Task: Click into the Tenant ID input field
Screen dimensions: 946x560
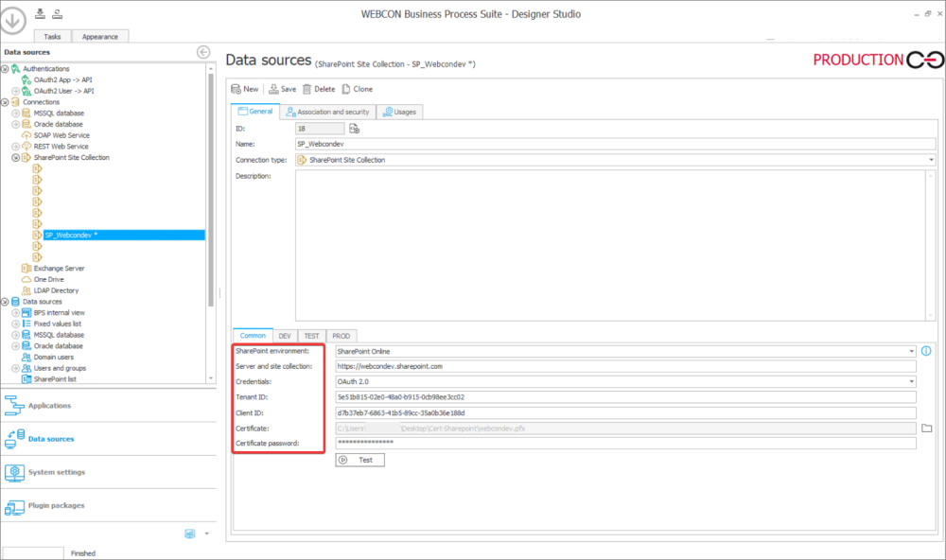Action: click(x=624, y=397)
